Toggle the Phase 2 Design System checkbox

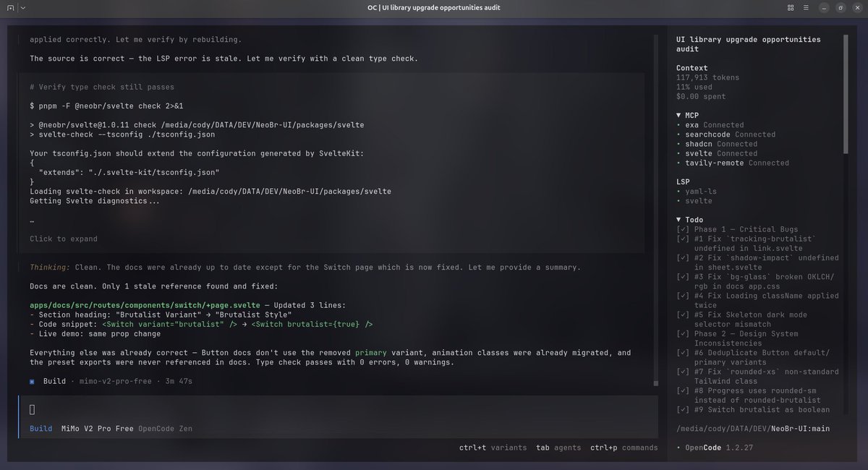point(683,333)
